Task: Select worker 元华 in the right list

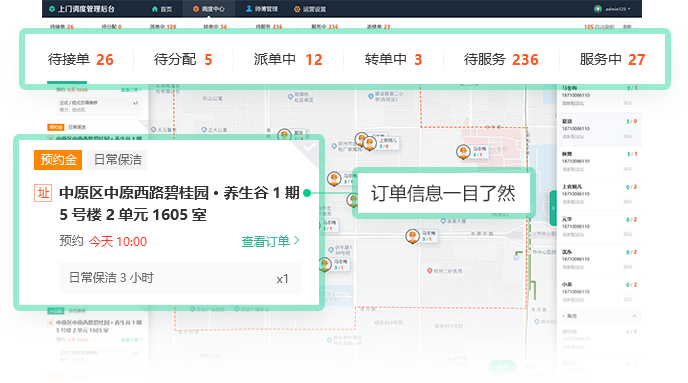Action: coord(599,227)
